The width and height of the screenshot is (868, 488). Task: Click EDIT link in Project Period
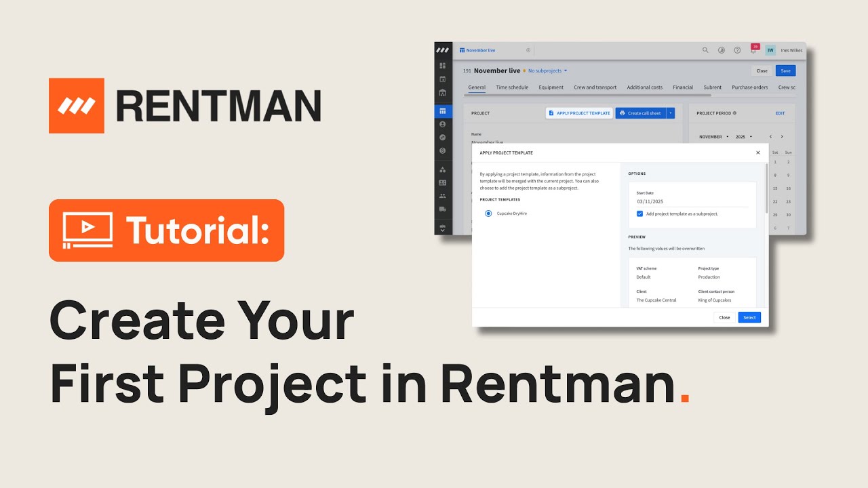click(x=780, y=113)
